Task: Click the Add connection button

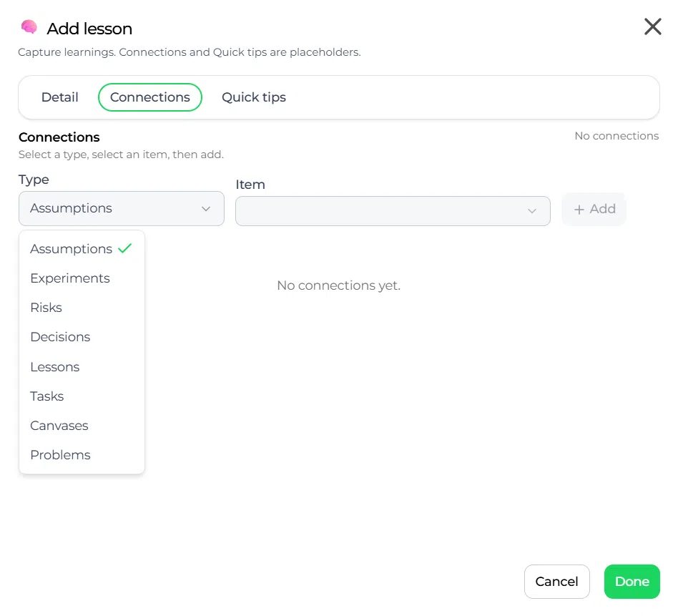Action: pos(594,210)
